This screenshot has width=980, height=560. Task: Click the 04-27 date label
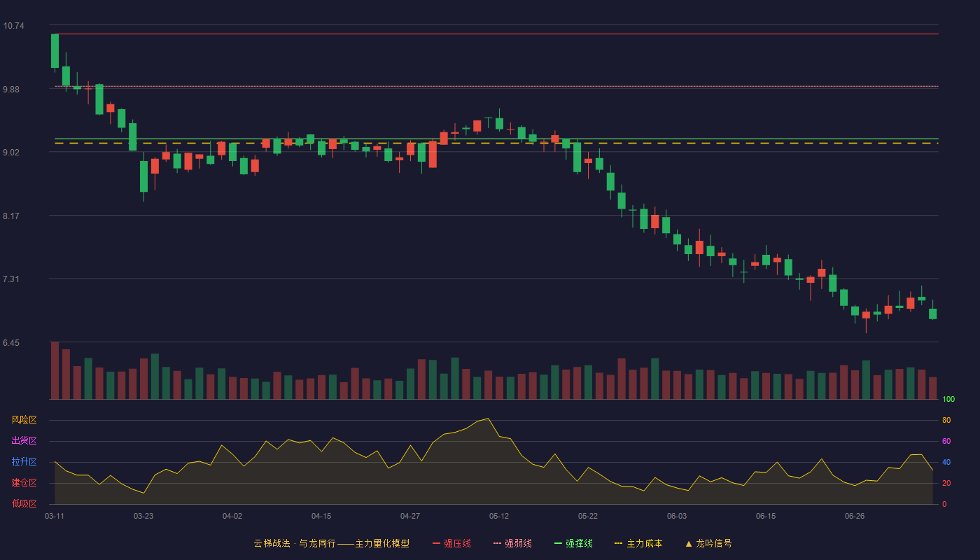pos(410,516)
